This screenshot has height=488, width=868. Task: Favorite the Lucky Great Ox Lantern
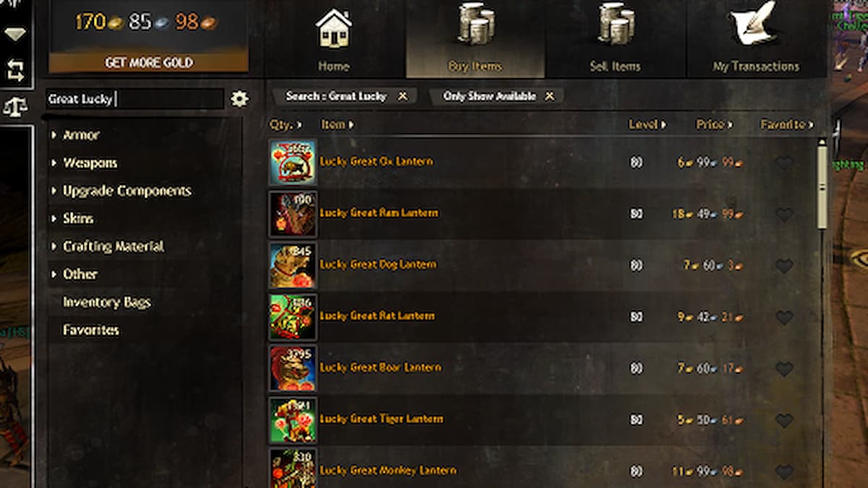[x=784, y=163]
